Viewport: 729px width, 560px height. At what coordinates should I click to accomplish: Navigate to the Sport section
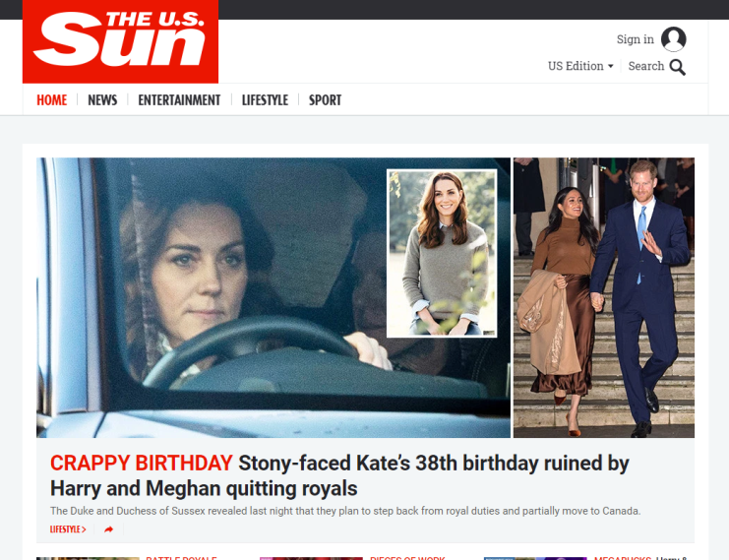[x=325, y=99]
